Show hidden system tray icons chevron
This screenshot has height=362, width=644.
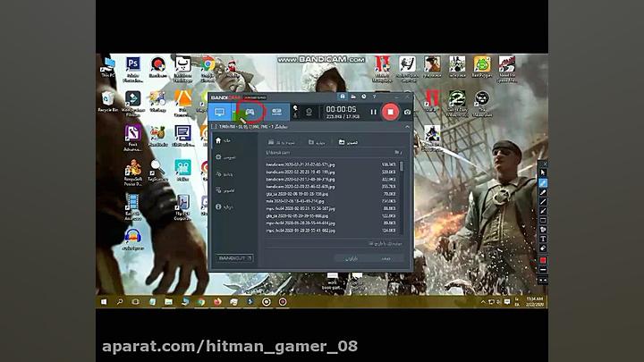click(483, 302)
